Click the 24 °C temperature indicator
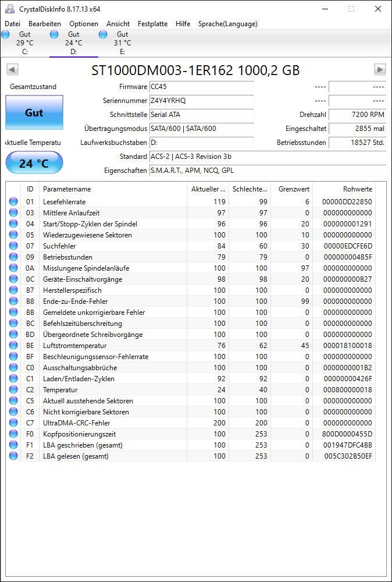Image resolution: width=392 pixels, height=582 pixels. [34, 162]
